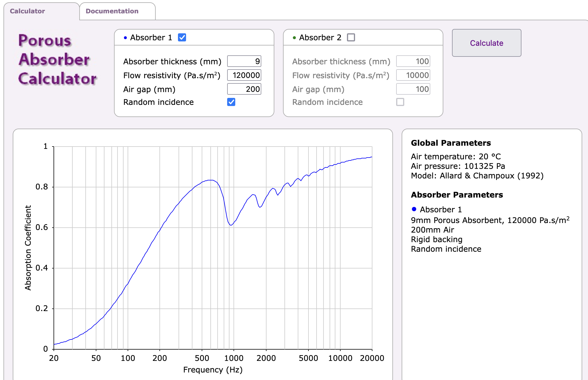Viewport: 588px width, 380px height.
Task: Click Absorber 1 thickness input field
Action: tap(244, 61)
